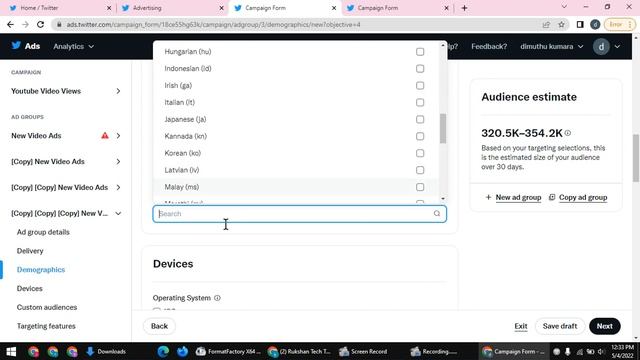Image resolution: width=640 pixels, height=360 pixels.
Task: Check the Indonesian (id) checkbox
Action: [x=420, y=69]
